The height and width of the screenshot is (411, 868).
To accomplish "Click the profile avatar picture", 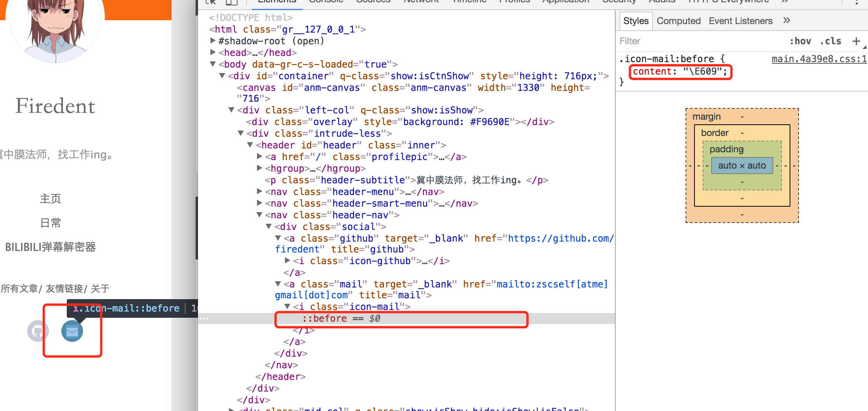I will pos(55,27).
